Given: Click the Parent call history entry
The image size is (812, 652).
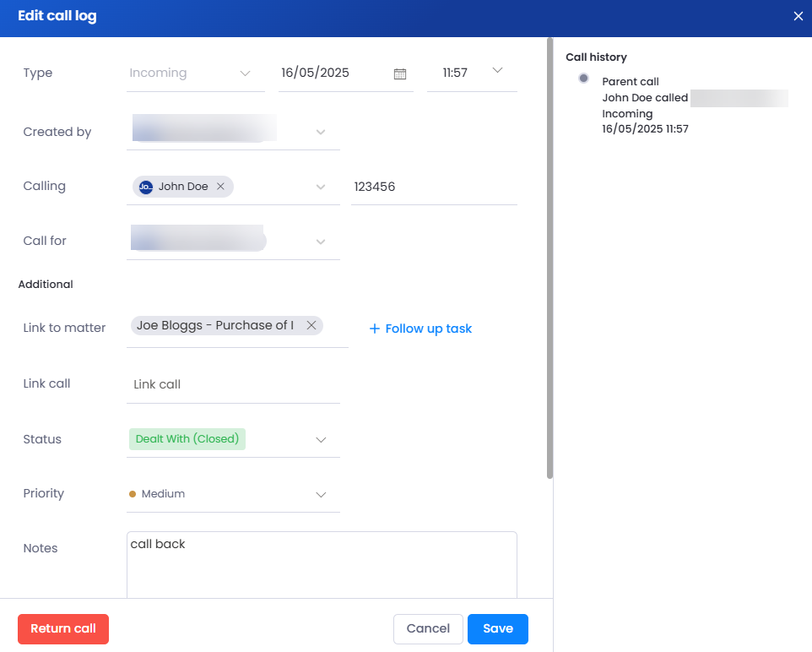Looking at the screenshot, I should click(x=631, y=81).
